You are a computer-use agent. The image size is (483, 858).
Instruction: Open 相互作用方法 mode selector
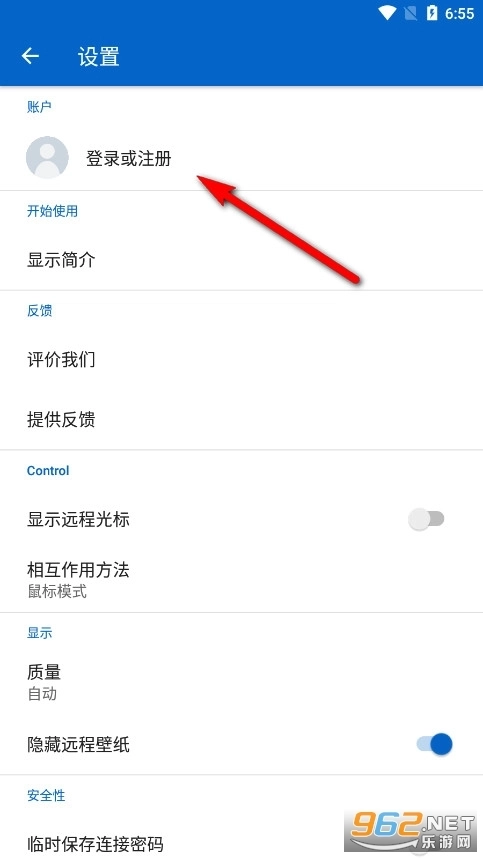[241, 578]
